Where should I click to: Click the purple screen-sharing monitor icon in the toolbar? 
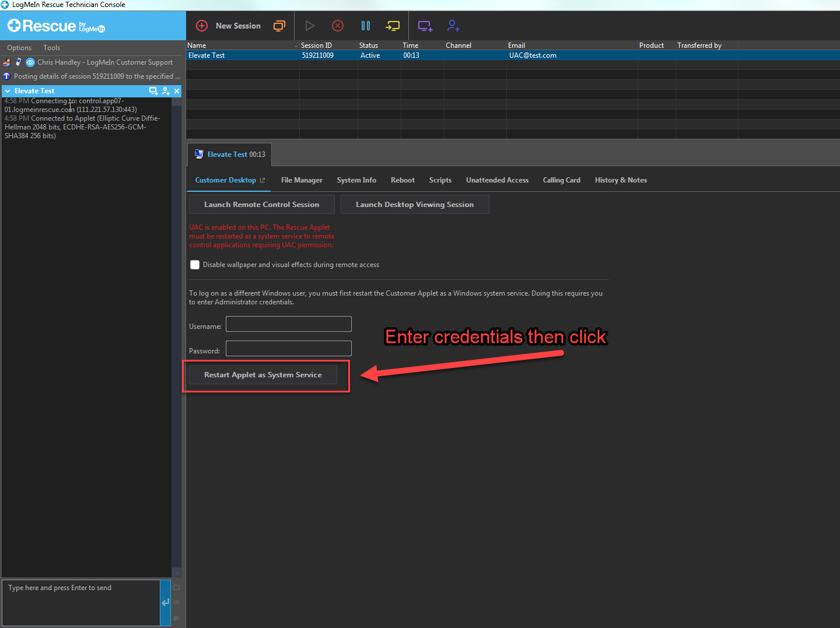pyautogui.click(x=425, y=26)
